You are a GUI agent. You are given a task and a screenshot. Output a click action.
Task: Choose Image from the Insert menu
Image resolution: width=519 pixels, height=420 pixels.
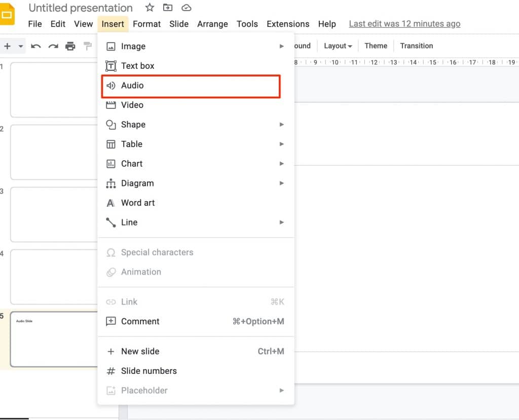tap(196, 46)
